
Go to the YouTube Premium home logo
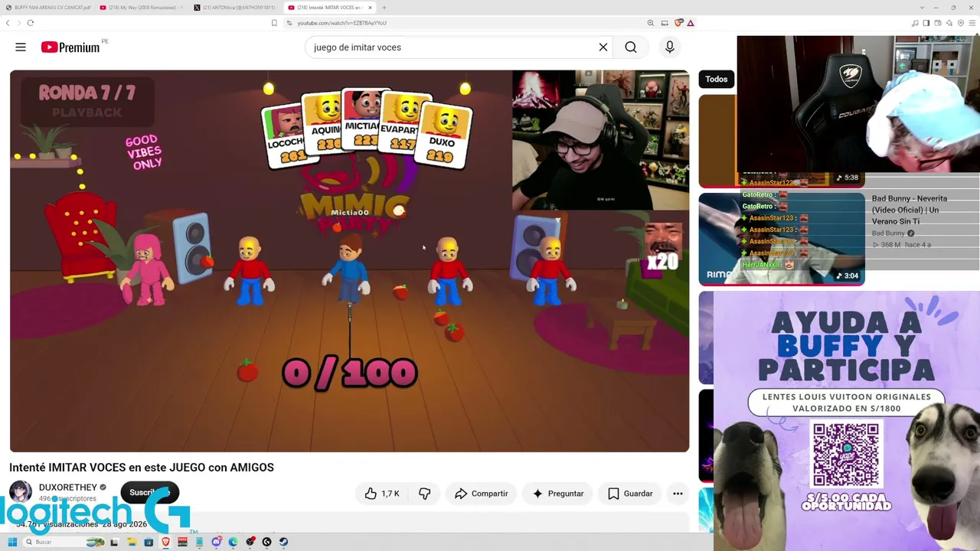(70, 47)
